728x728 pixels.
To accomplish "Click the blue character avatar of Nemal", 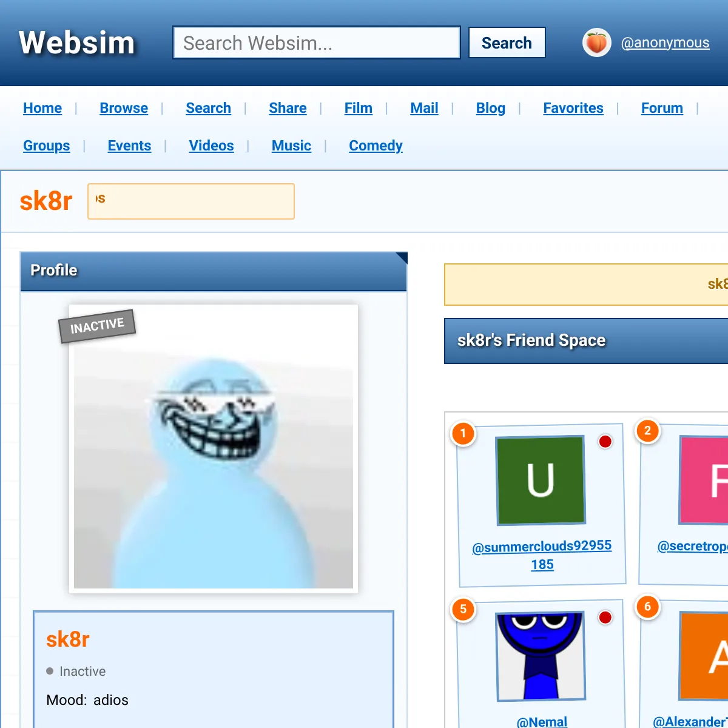I will [x=541, y=656].
